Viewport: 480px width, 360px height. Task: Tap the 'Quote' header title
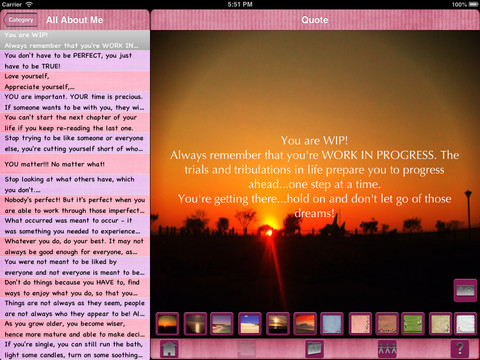coord(315,20)
